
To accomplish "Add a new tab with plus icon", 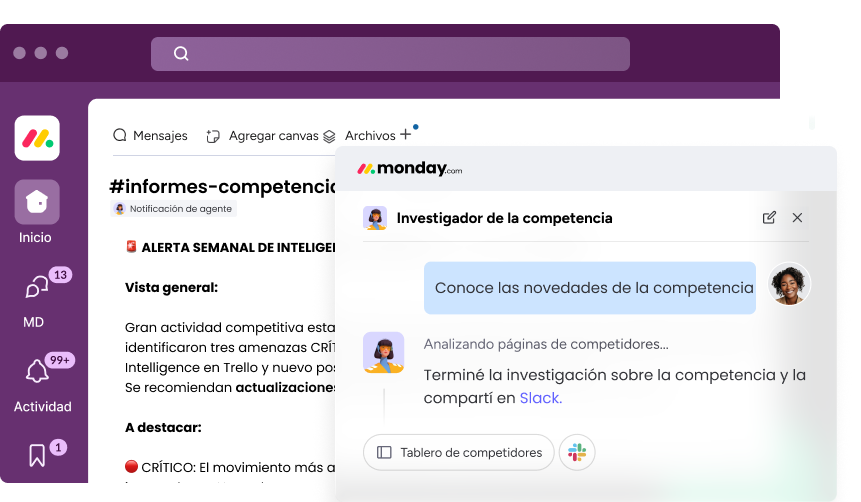I will click(406, 135).
